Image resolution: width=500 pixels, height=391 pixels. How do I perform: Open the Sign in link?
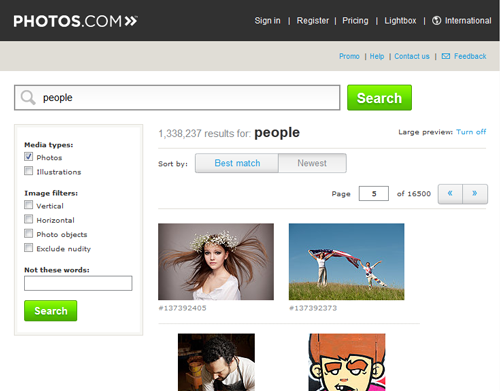[267, 21]
